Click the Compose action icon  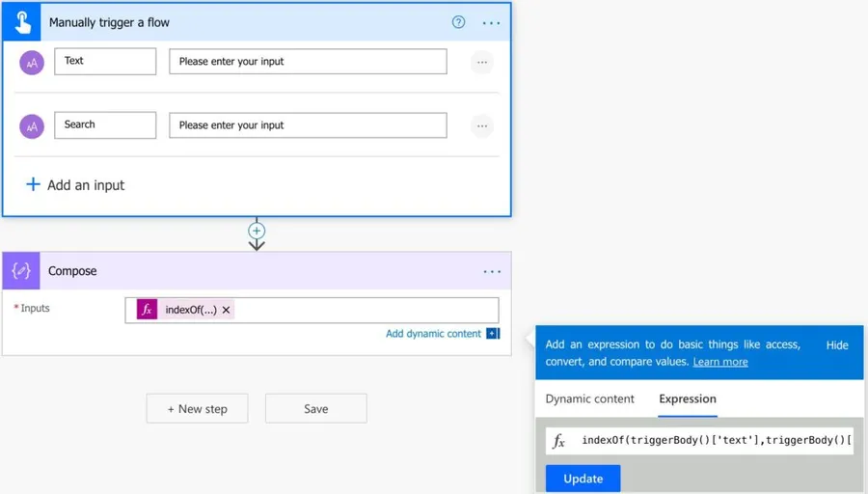point(21,271)
